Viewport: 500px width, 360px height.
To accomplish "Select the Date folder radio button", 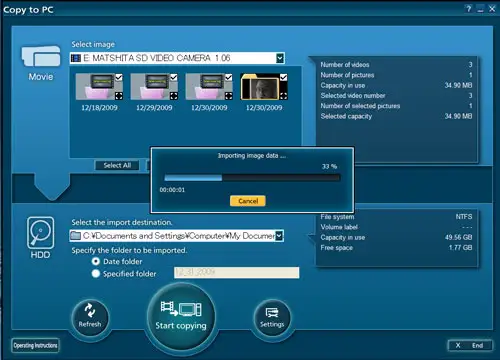I will coord(96,261).
